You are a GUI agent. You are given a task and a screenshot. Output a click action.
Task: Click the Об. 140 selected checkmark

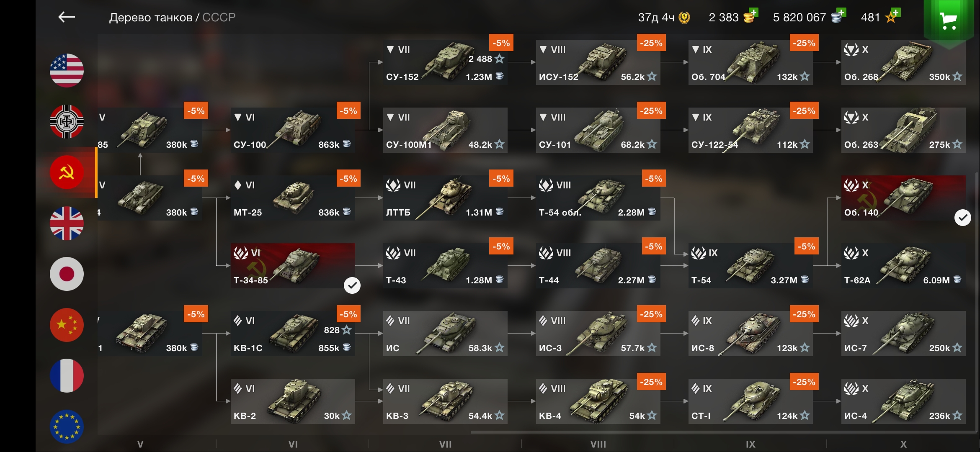click(x=962, y=218)
